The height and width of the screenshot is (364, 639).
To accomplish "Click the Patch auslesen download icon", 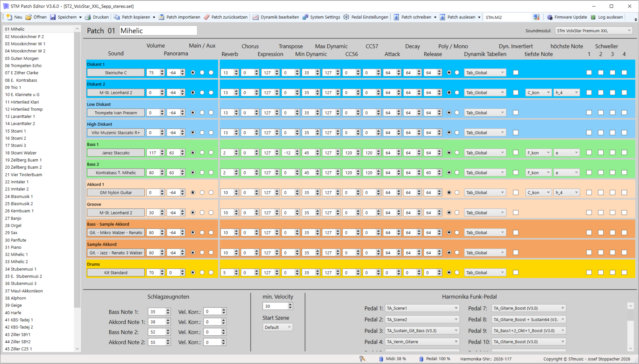I will [x=442, y=17].
